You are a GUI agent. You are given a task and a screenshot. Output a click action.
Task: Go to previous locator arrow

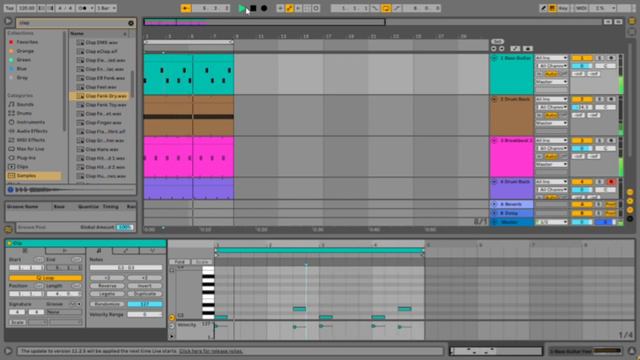coord(493,49)
